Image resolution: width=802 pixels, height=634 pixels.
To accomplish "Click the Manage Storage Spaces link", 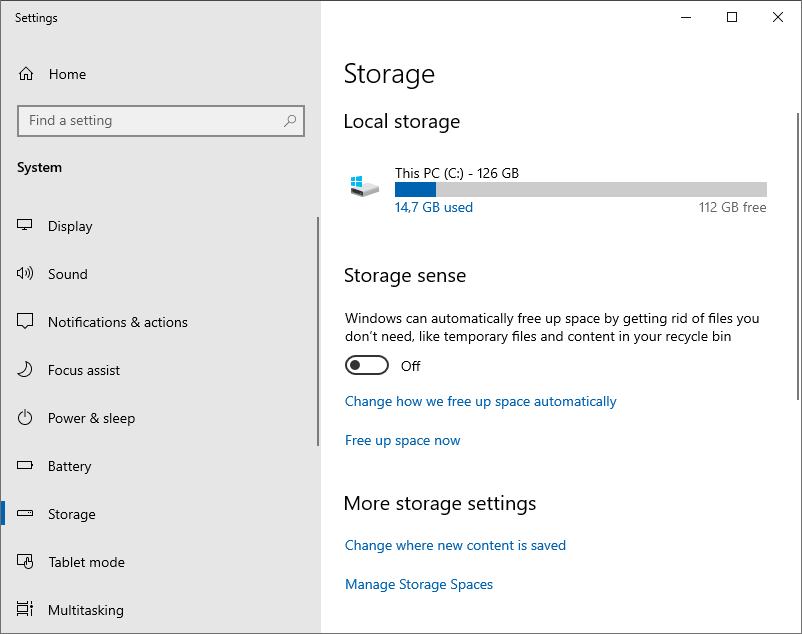I will point(419,584).
